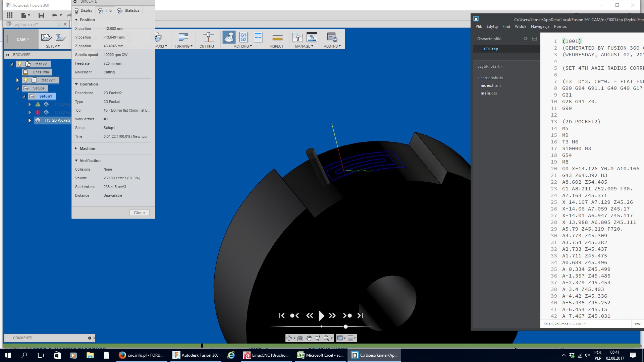Click the New Setup icon in SETUP
Viewport: 644px width, 362px height.
[46, 37]
